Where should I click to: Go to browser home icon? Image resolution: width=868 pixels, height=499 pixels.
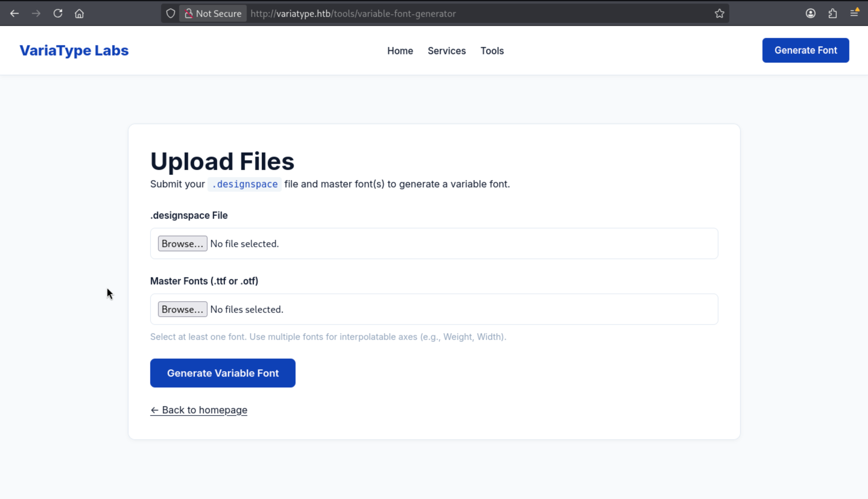coord(79,14)
